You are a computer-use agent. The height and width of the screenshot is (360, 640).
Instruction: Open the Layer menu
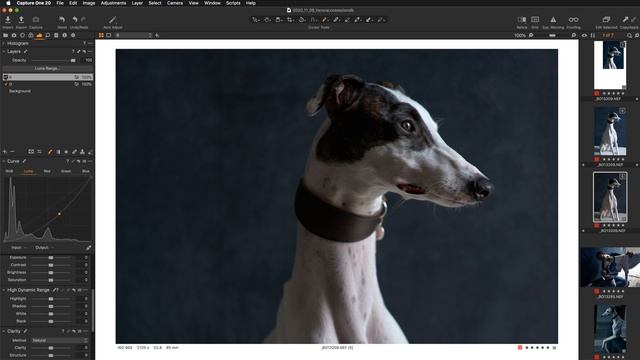coord(137,3)
